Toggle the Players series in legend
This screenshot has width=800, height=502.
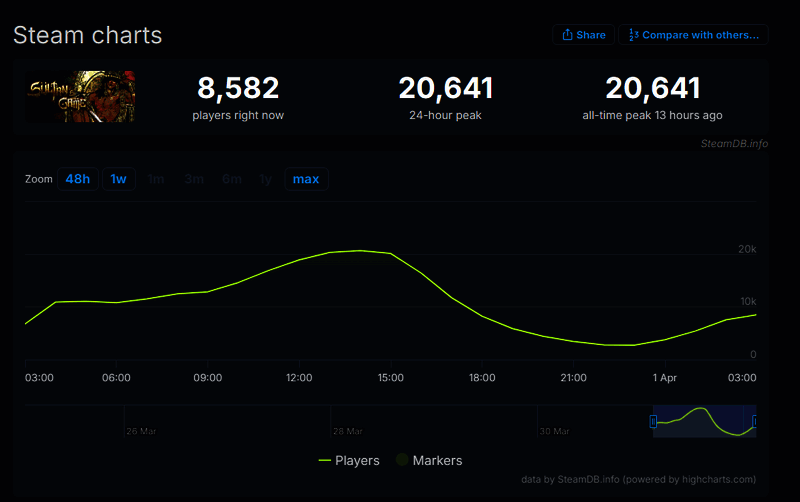pos(349,461)
